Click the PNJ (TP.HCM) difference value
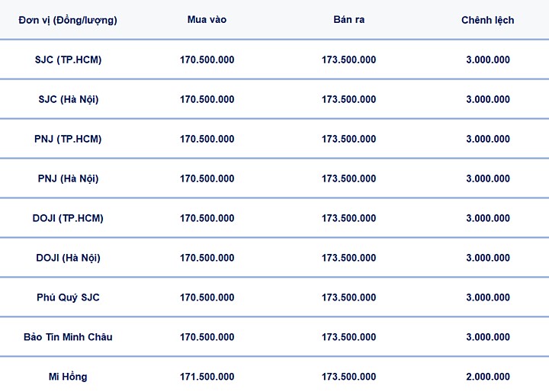The width and height of the screenshot is (549, 392). (488, 139)
